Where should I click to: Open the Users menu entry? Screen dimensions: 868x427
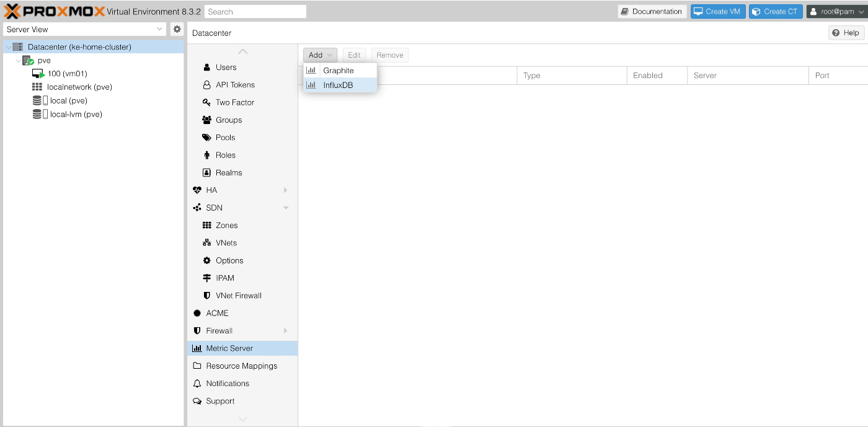(x=242, y=68)
